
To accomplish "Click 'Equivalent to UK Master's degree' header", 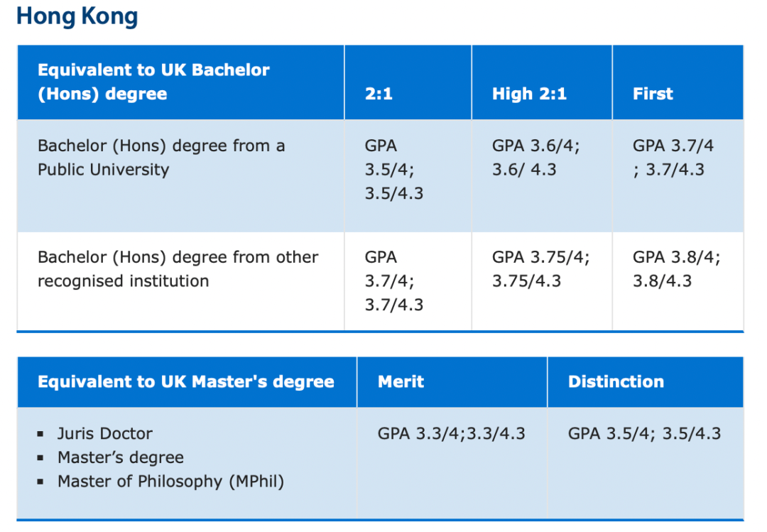I will tap(185, 381).
